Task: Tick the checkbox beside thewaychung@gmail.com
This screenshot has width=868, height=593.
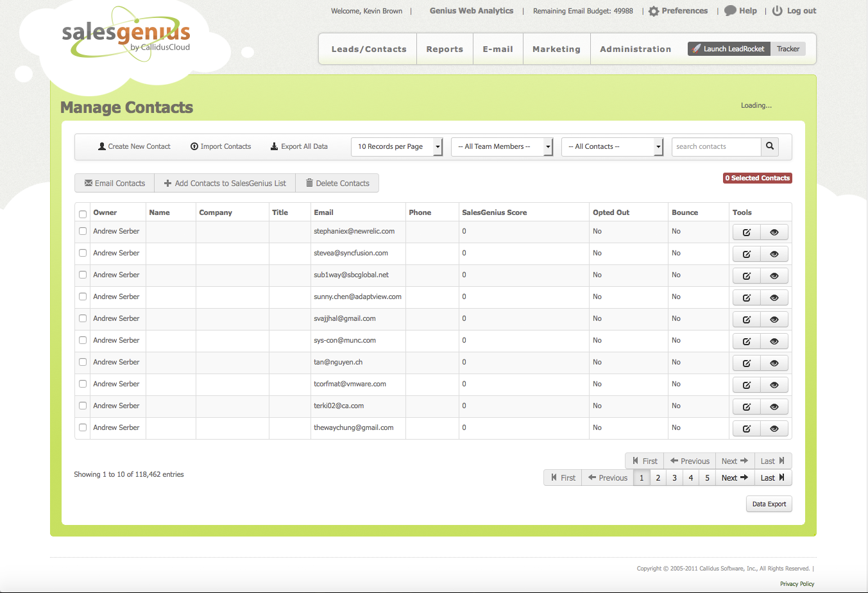Action: point(82,427)
